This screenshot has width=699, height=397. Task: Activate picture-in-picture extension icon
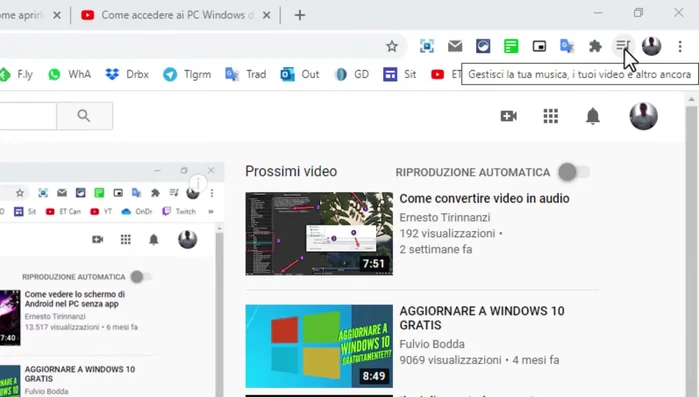539,46
